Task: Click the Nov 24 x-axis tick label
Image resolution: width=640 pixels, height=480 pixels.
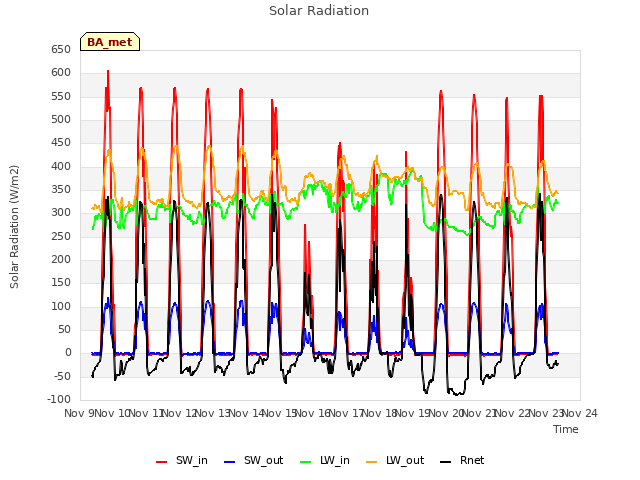Action: (580, 413)
